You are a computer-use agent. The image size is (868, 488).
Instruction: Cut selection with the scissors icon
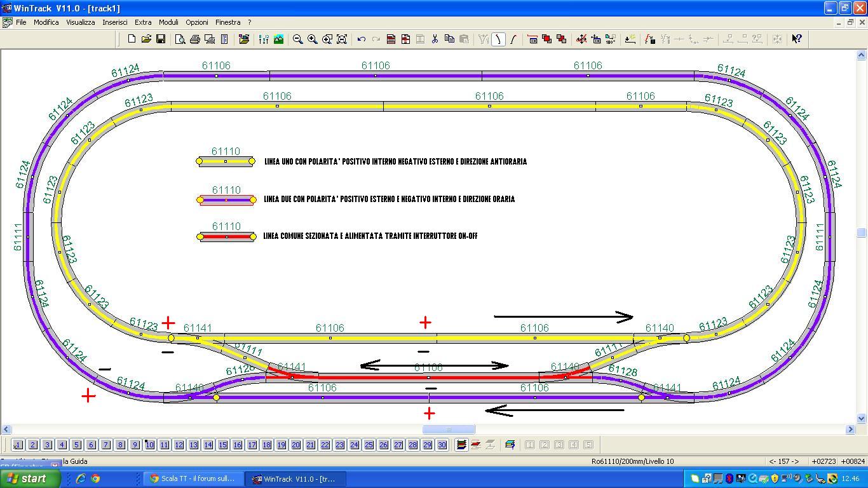pyautogui.click(x=435, y=39)
